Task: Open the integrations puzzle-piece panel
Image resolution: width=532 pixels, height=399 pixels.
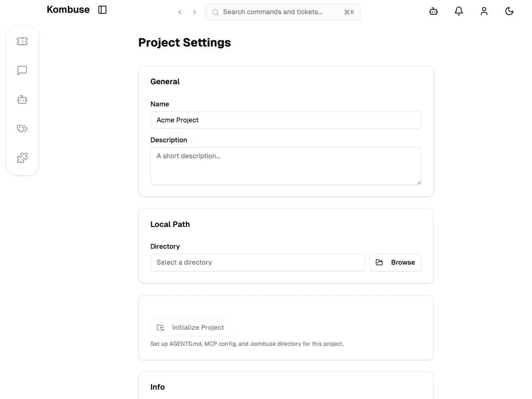Action: pos(22,157)
